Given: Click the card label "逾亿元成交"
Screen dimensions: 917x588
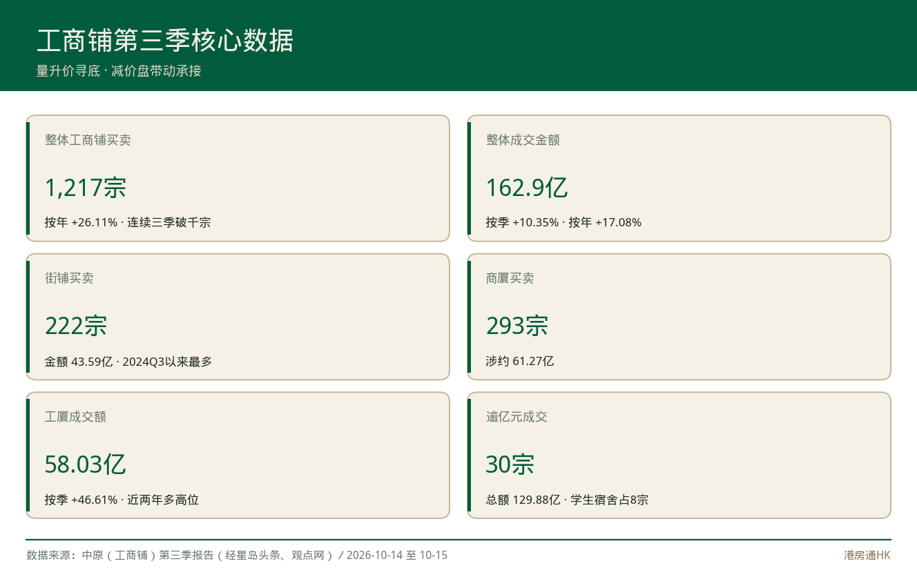Looking at the screenshot, I should point(517,417).
